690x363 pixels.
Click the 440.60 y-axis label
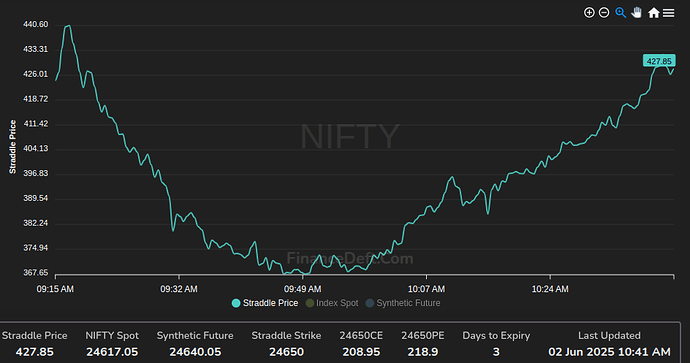click(x=36, y=25)
